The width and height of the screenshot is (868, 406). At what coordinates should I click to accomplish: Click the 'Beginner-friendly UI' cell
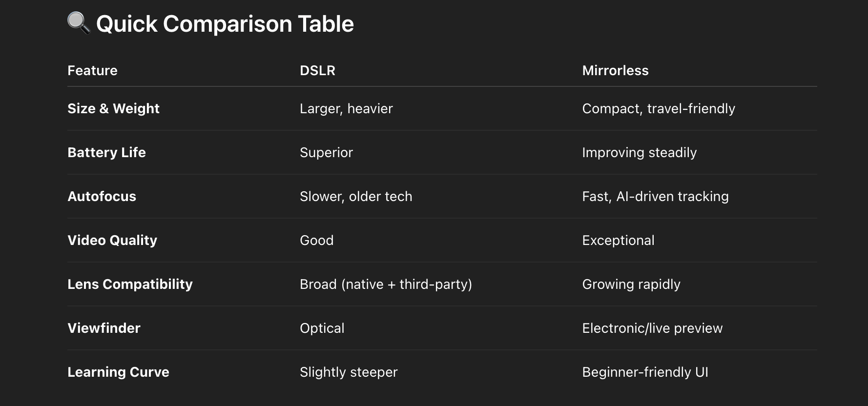point(645,372)
